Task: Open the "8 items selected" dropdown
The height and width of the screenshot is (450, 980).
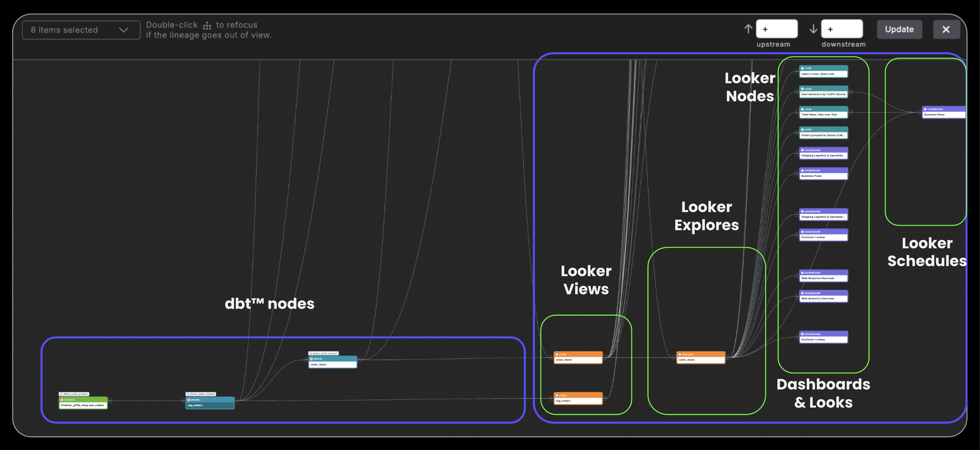Action: (x=81, y=30)
